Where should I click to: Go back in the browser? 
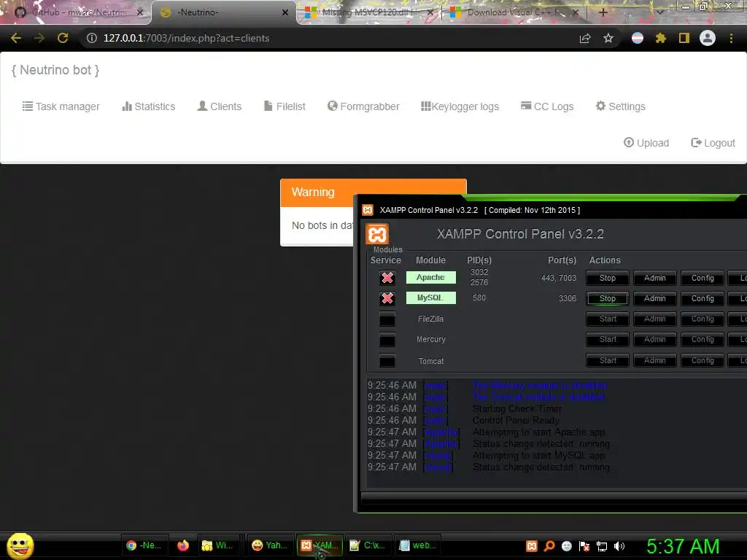(x=16, y=38)
